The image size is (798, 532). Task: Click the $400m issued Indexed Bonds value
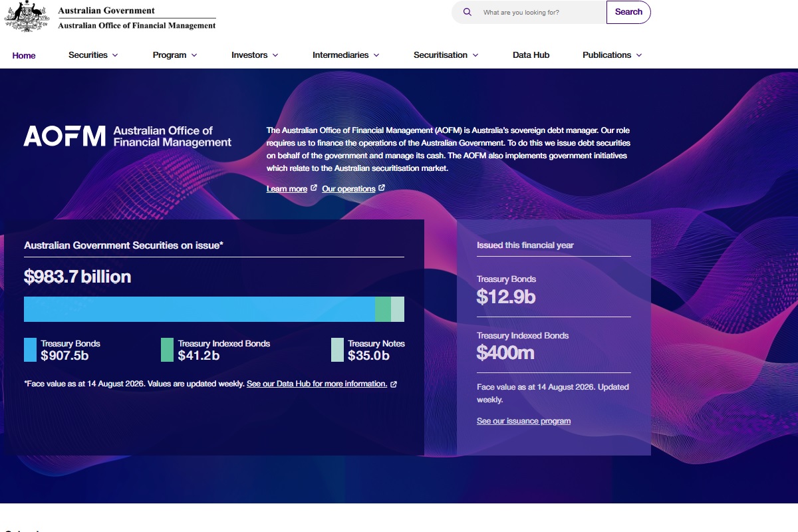tap(505, 353)
